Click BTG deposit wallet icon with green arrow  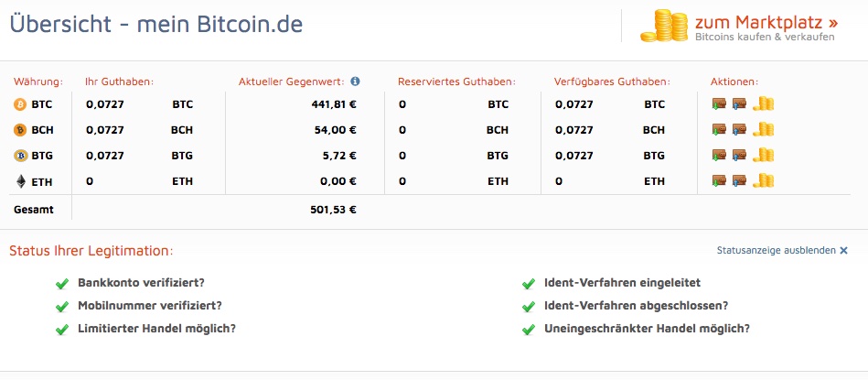pos(719,155)
